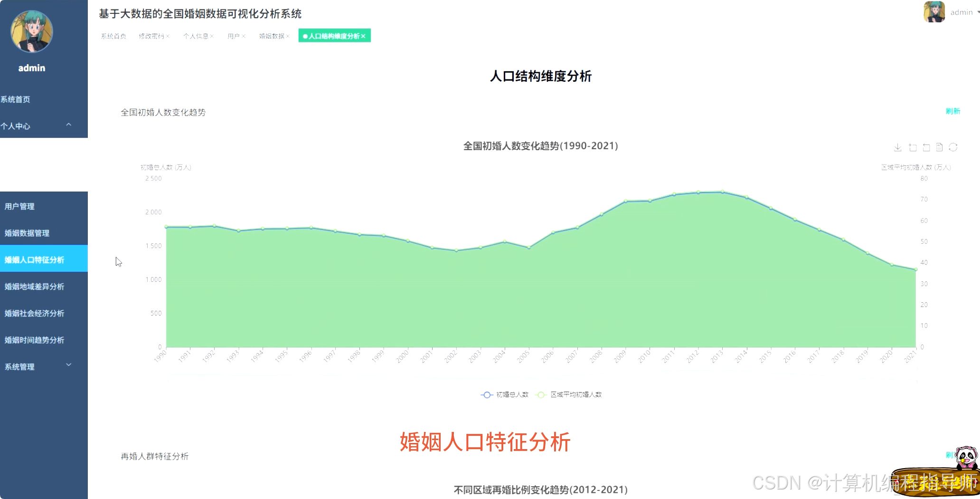This screenshot has width=980, height=499.
Task: Click the sidebar admin avatar
Action: point(32,32)
